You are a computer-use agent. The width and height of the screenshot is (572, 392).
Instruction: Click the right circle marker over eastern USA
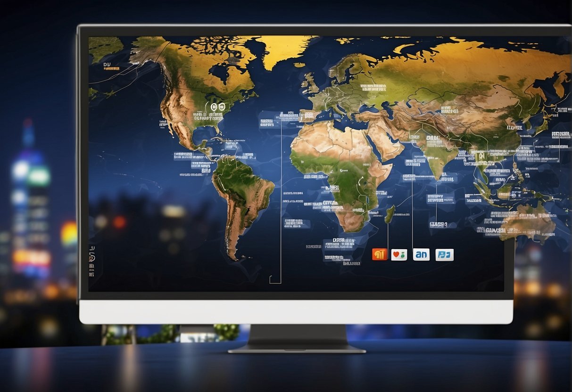point(221,108)
